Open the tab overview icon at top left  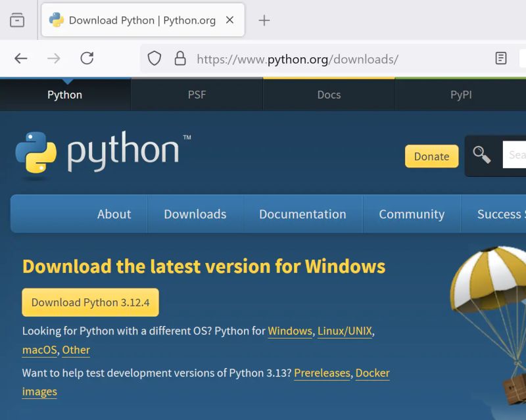pos(18,20)
